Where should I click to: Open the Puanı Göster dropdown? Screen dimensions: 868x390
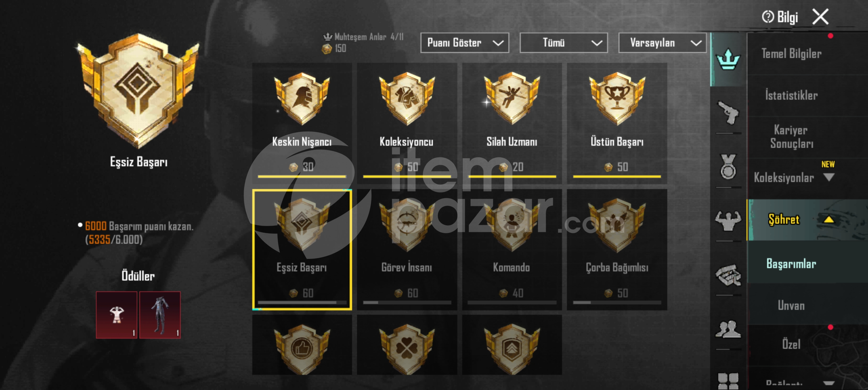(465, 43)
